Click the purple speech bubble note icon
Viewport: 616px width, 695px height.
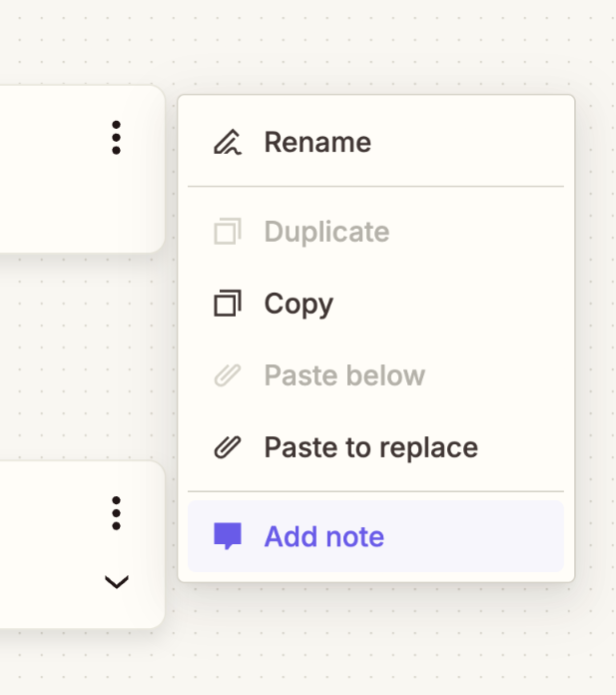click(228, 536)
